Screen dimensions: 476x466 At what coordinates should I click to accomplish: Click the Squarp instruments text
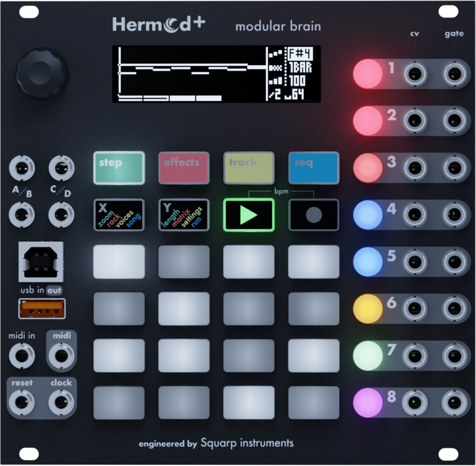click(247, 443)
